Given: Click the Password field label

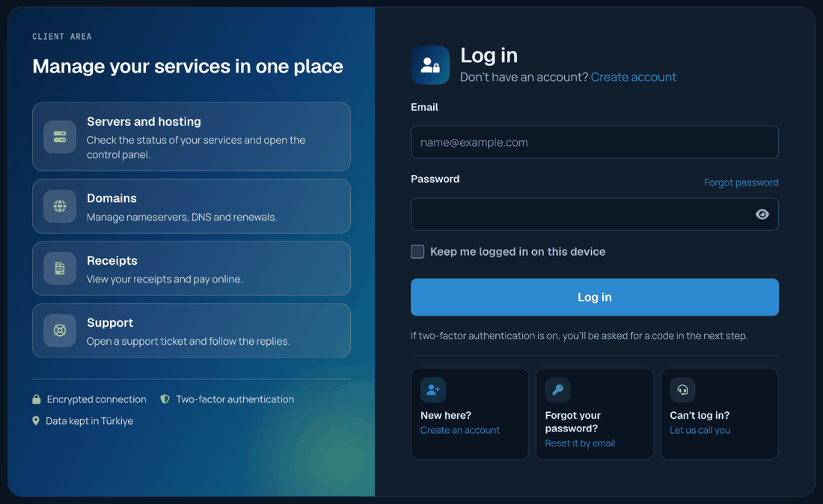Looking at the screenshot, I should click(x=435, y=179).
